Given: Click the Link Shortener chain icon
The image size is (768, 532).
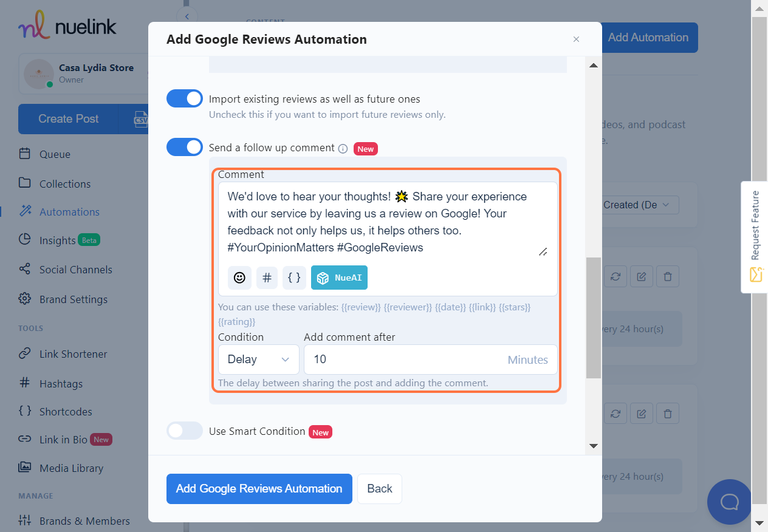Looking at the screenshot, I should [x=25, y=353].
